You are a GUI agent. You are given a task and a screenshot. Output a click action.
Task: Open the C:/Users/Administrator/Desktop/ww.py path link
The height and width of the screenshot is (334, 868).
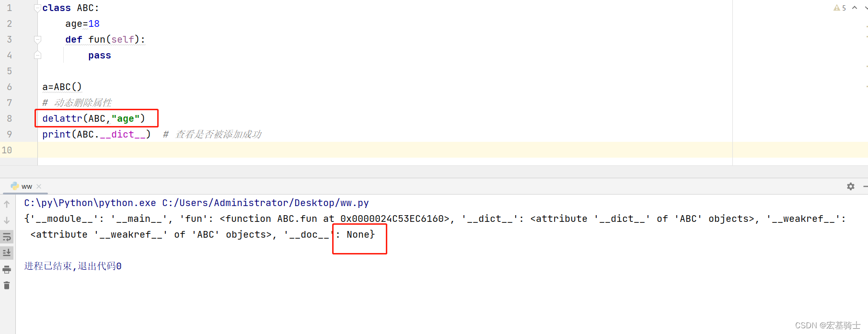point(266,203)
